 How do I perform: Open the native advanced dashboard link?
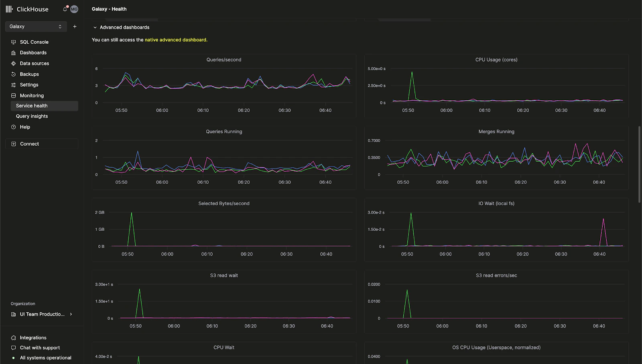tap(176, 40)
